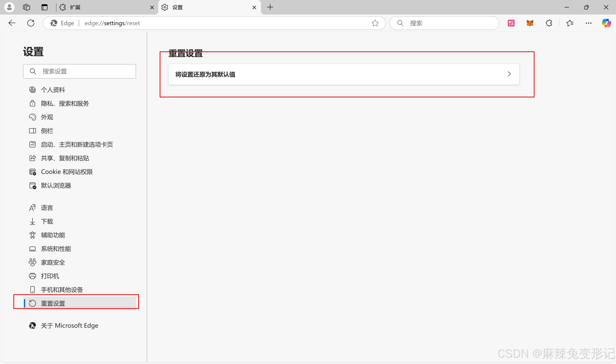Viewport: 616px width, 364px height.
Task: Open a new tab with plus button
Action: pos(270,7)
